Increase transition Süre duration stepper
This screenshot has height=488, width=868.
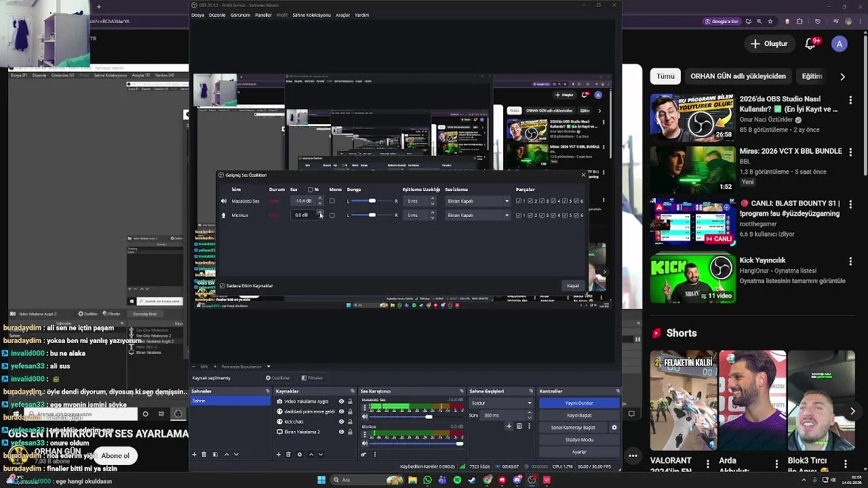530,413
